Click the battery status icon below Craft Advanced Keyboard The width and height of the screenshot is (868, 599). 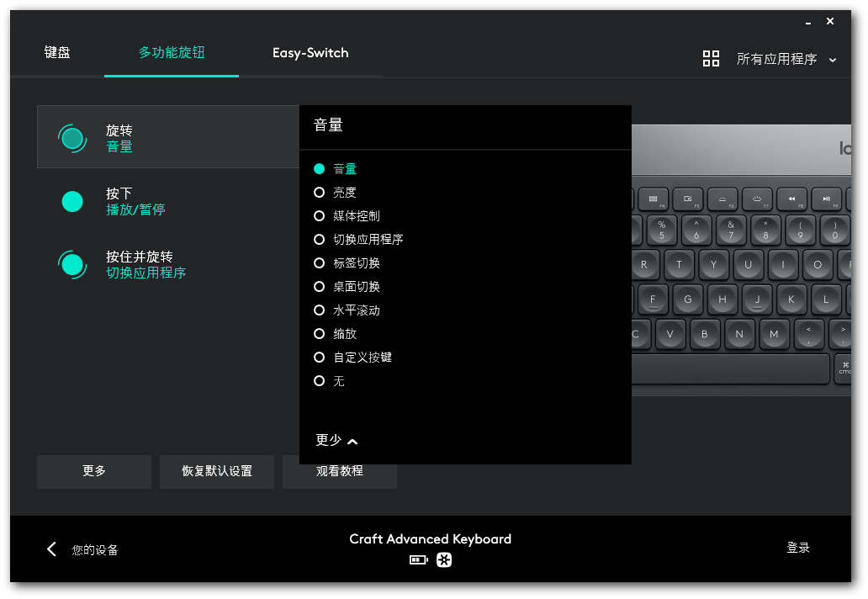coord(418,559)
